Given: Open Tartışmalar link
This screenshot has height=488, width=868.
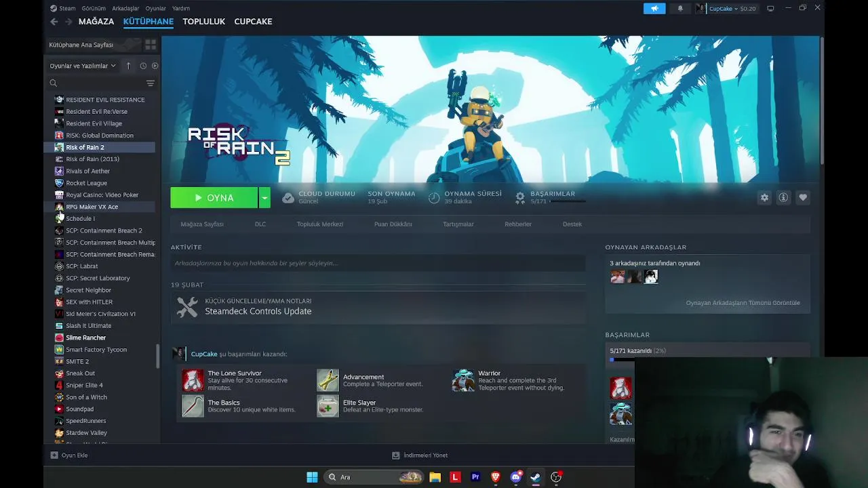Looking at the screenshot, I should (458, 224).
